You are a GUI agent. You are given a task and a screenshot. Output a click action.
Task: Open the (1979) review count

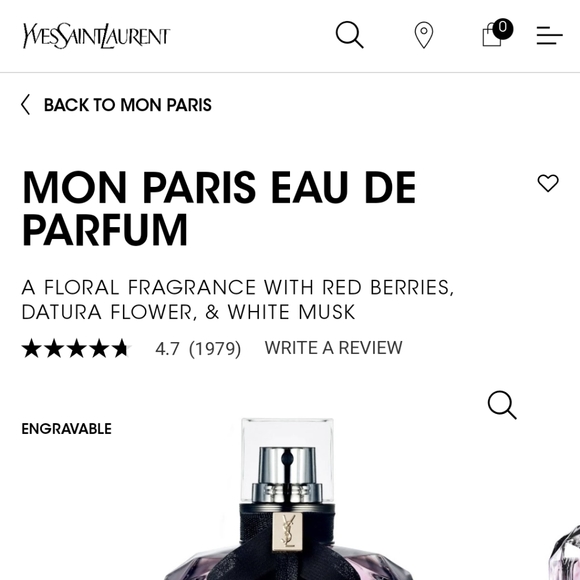coord(215,348)
